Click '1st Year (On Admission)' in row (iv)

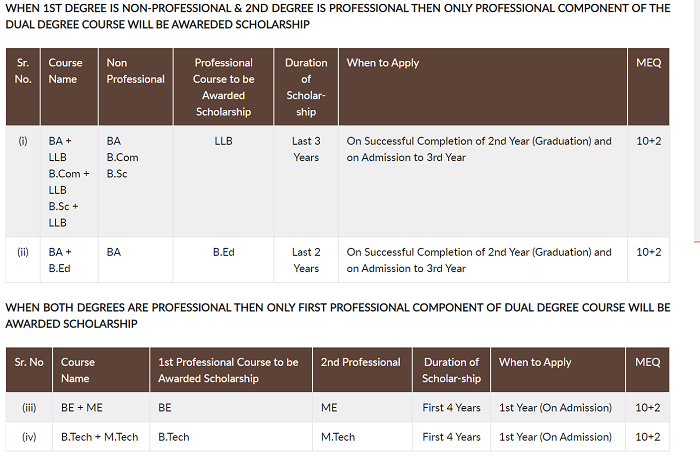coord(555,437)
